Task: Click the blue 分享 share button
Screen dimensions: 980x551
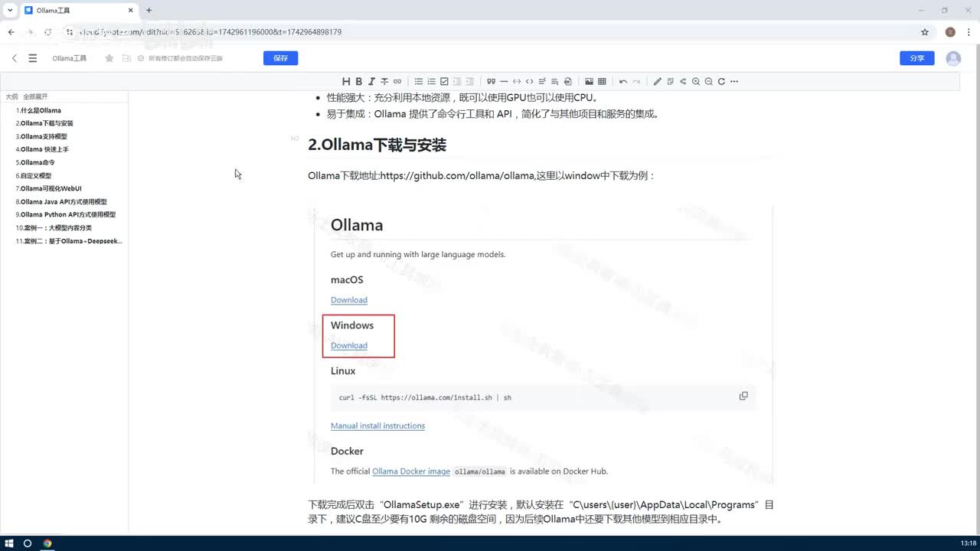Action: pyautogui.click(x=917, y=58)
